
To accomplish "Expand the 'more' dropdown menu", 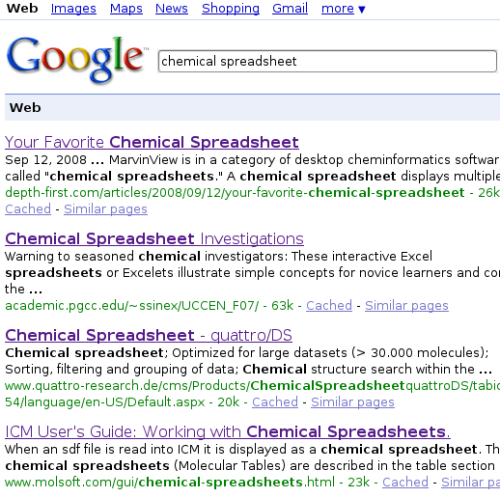I will (343, 9).
